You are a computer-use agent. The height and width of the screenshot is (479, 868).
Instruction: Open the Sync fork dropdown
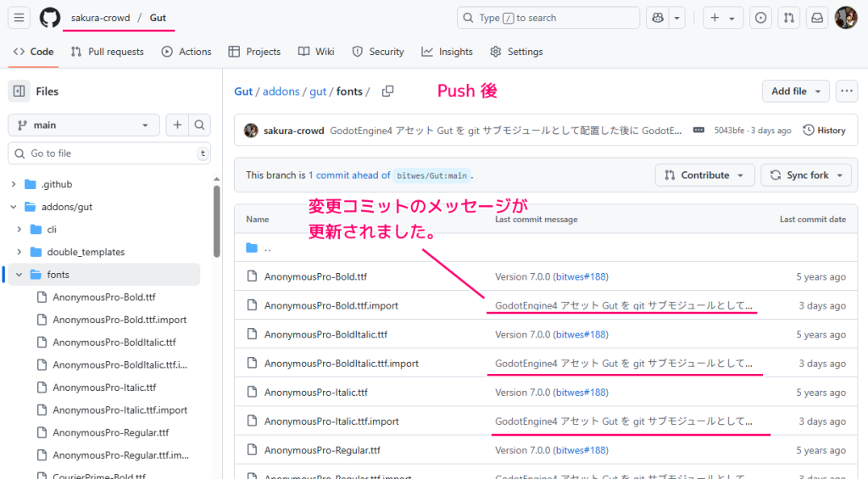click(x=806, y=175)
